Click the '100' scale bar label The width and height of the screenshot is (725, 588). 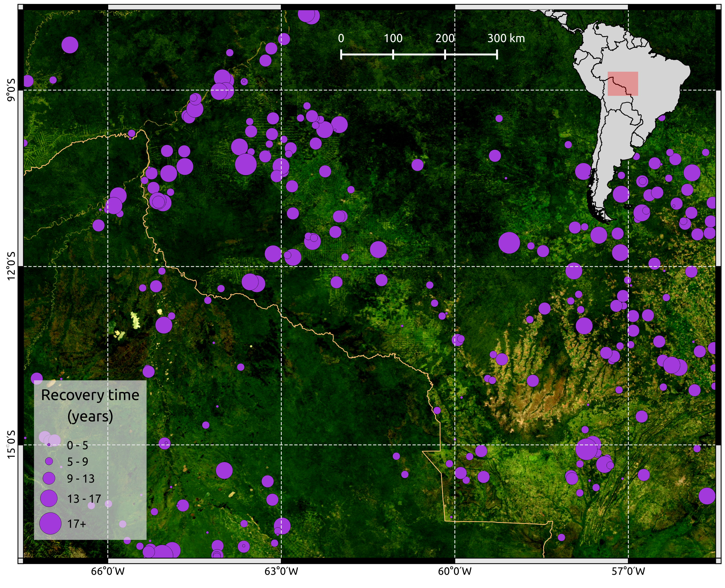tap(393, 38)
